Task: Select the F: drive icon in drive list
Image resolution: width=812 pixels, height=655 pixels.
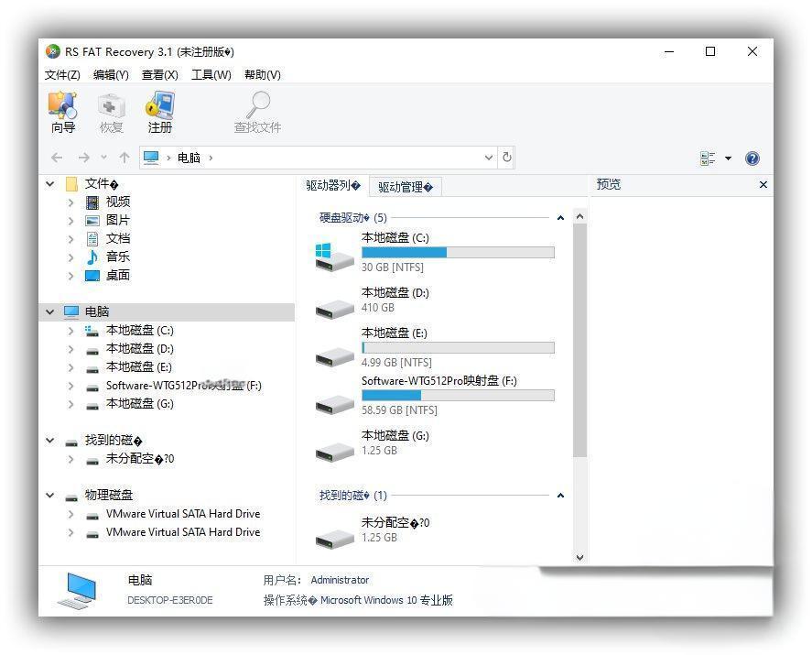Action: (334, 404)
